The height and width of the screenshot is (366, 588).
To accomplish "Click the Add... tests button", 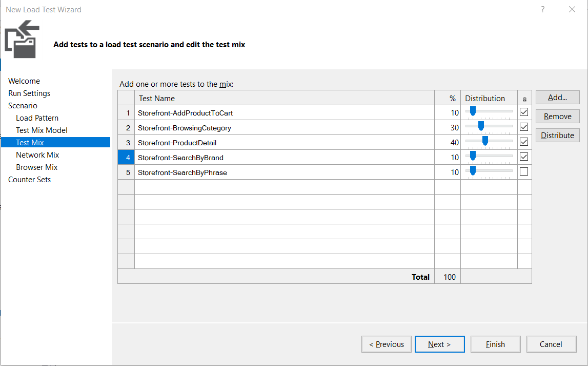I will click(x=557, y=98).
